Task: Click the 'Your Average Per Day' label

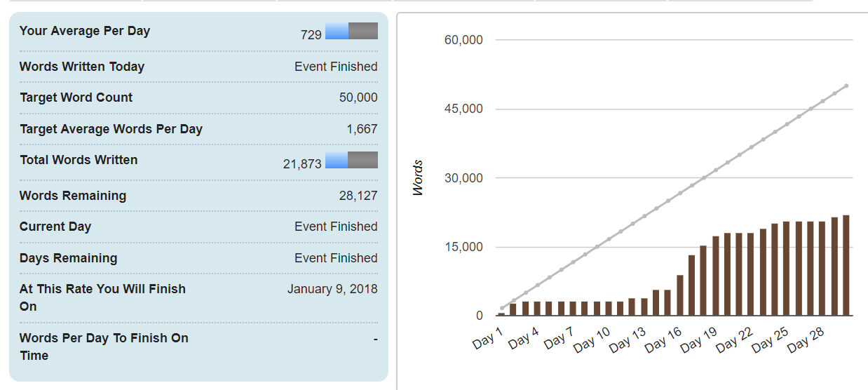Action: tap(85, 31)
